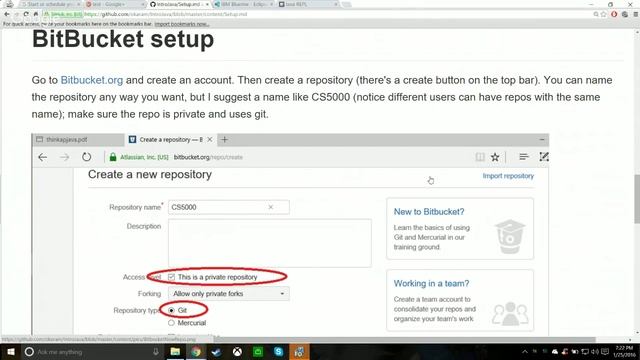Open the Opera extension icon in toolbar
640x360 pixels.
(614, 14)
